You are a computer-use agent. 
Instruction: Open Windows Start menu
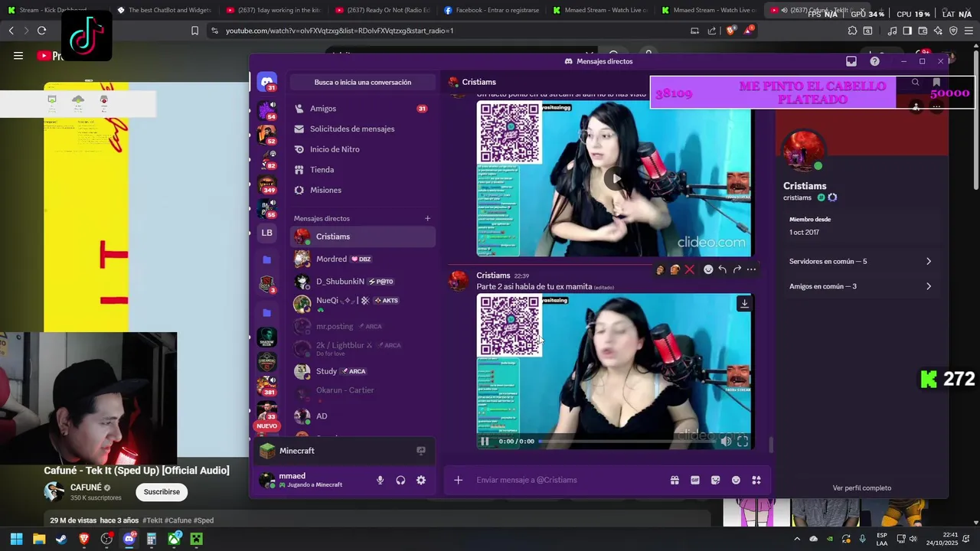(x=16, y=539)
